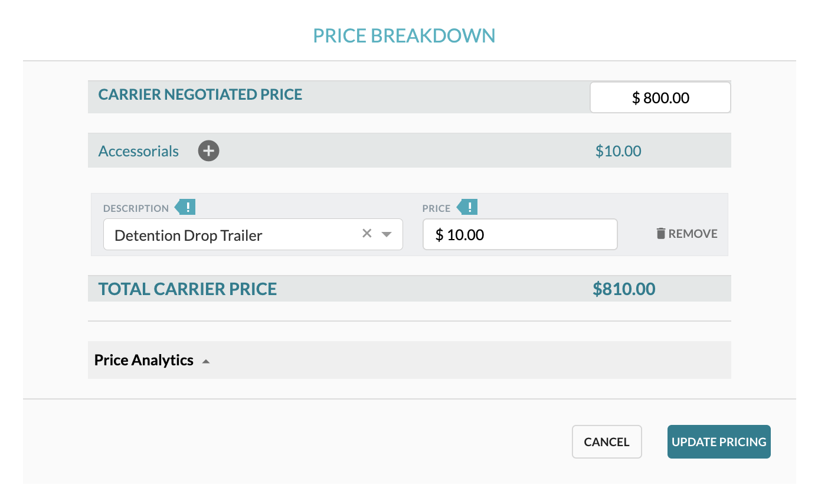Click the Price field info flag icon

[467, 207]
